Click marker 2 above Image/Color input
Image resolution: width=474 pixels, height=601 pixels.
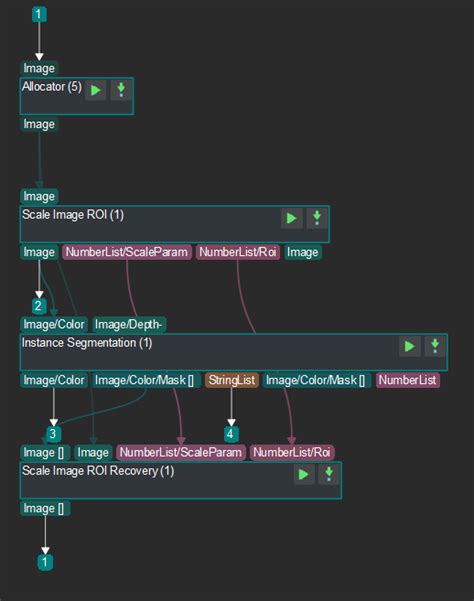39,306
